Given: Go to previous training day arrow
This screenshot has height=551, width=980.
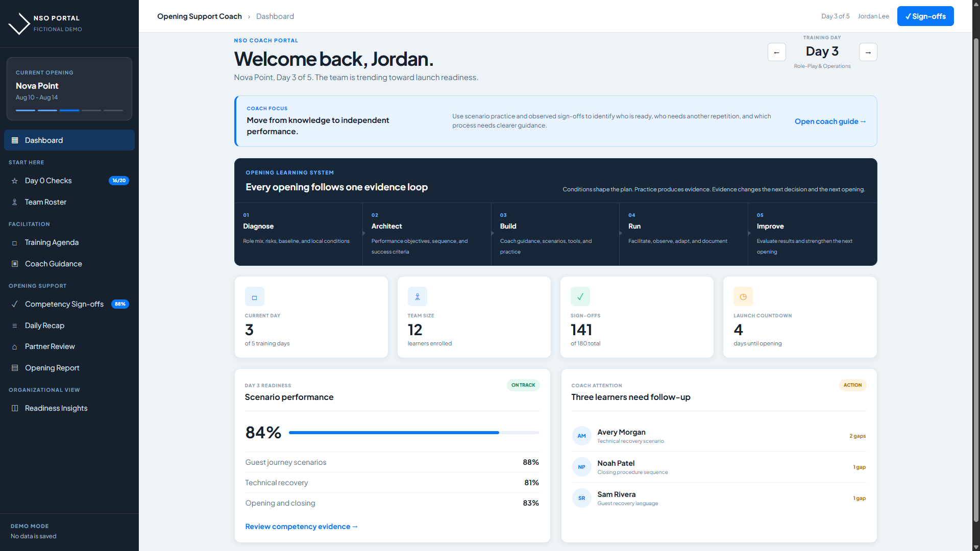Looking at the screenshot, I should point(777,52).
